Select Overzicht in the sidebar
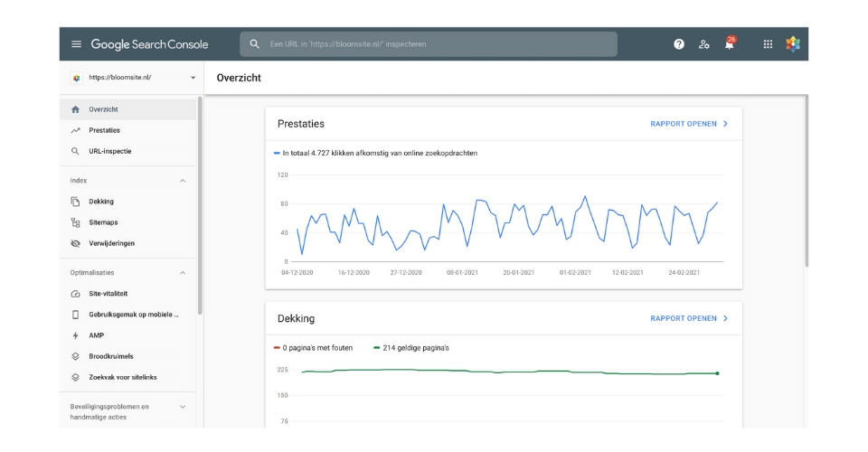The height and width of the screenshot is (452, 868). pyautogui.click(x=127, y=109)
